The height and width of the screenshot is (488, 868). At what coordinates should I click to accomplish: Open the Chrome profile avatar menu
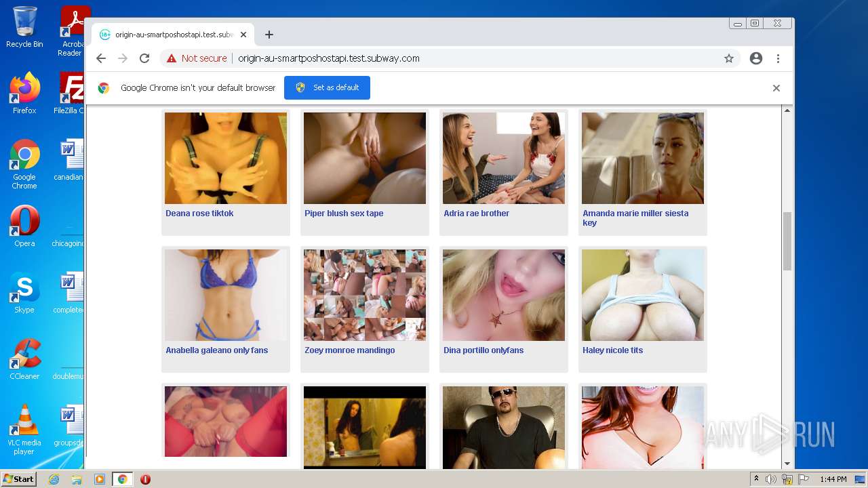pyautogui.click(x=756, y=58)
